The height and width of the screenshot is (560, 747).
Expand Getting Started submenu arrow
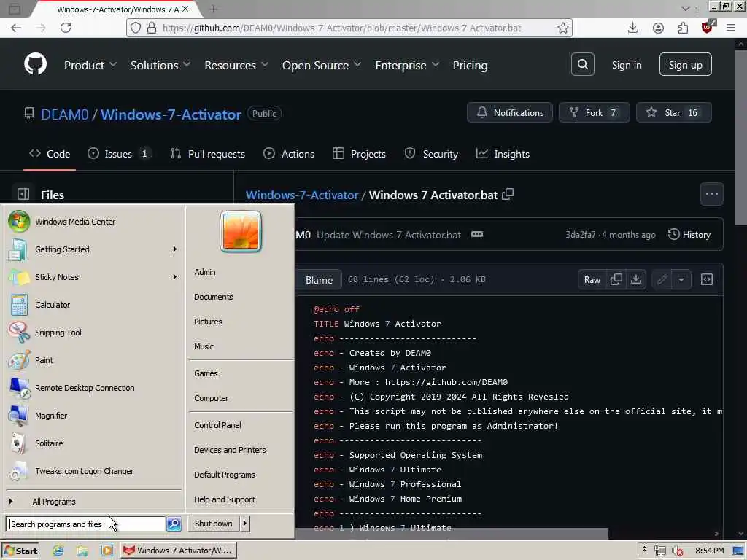pos(175,249)
